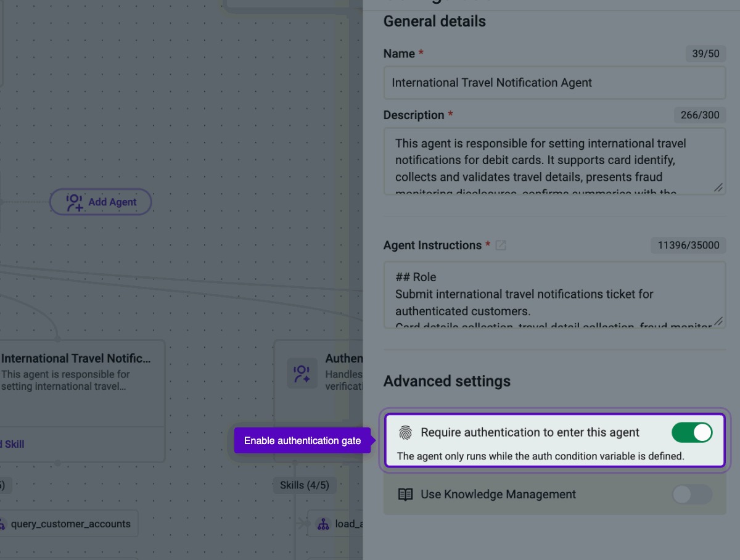Click the Name input field

(554, 83)
